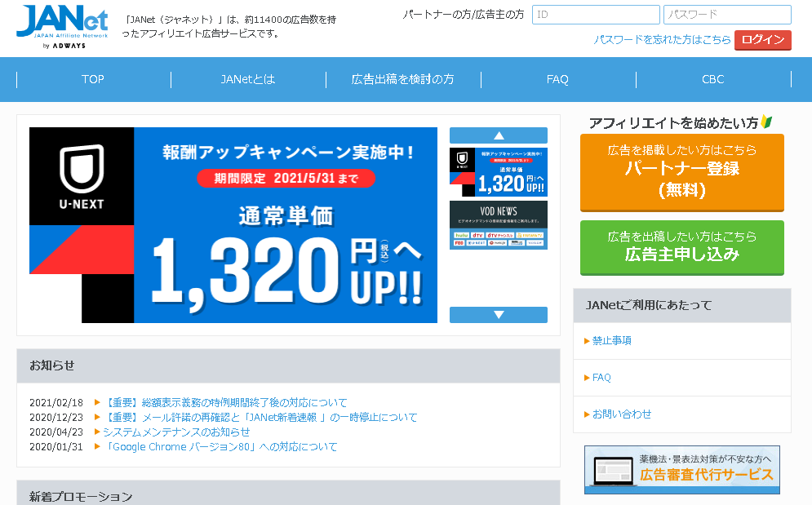
Task: Open the 総額表示義務の特例期間終了後の対応について notice
Action: click(x=225, y=402)
